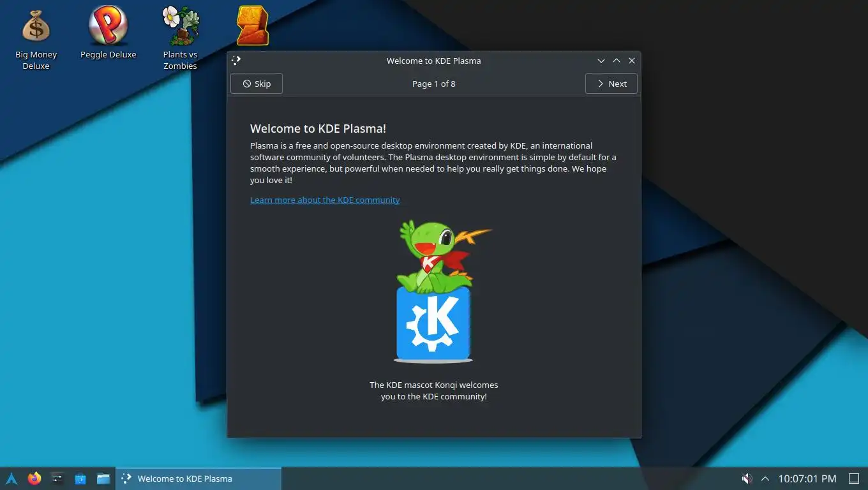Click the Page 1 of 8 indicator
Image resolution: width=868 pixels, height=490 pixels.
pyautogui.click(x=434, y=84)
